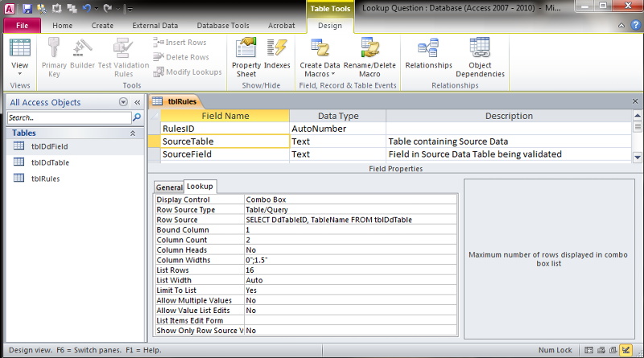Click the Row Source SELECT statement
The height and width of the screenshot is (358, 644).
pyautogui.click(x=350, y=220)
